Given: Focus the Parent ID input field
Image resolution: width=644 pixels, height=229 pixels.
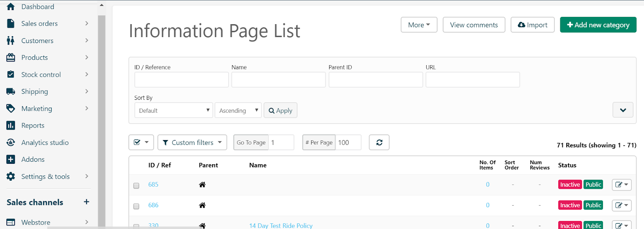Looking at the screenshot, I should point(376,80).
